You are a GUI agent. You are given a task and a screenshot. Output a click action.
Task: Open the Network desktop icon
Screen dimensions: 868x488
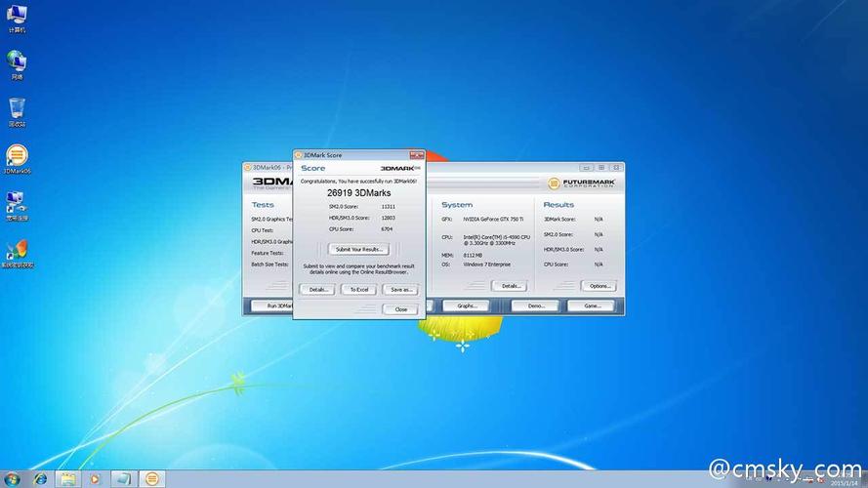coord(17,64)
